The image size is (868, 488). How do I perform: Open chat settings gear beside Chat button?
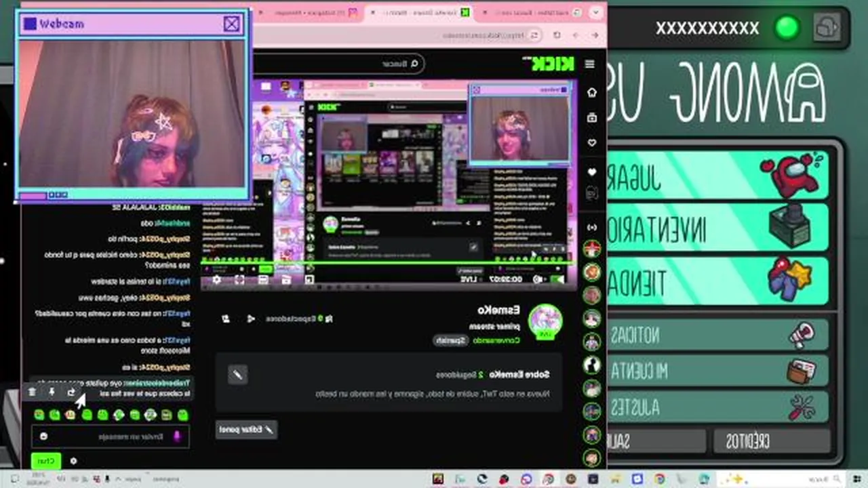coord(73,461)
